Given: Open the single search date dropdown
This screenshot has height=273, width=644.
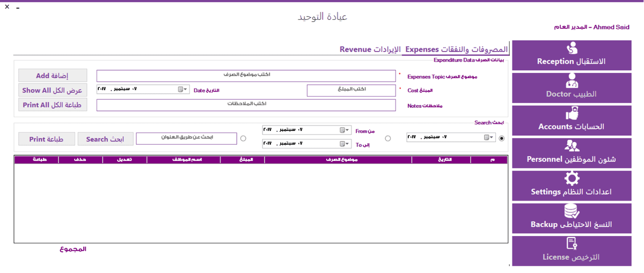Looking at the screenshot, I should (x=492, y=138).
